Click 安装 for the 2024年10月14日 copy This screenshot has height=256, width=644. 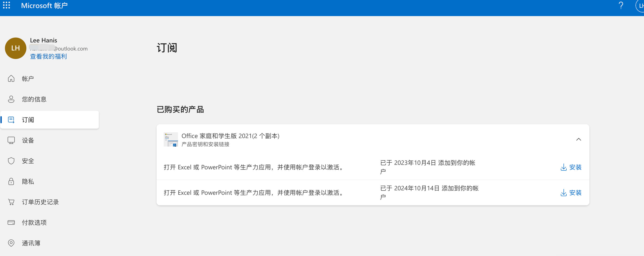pos(571,193)
